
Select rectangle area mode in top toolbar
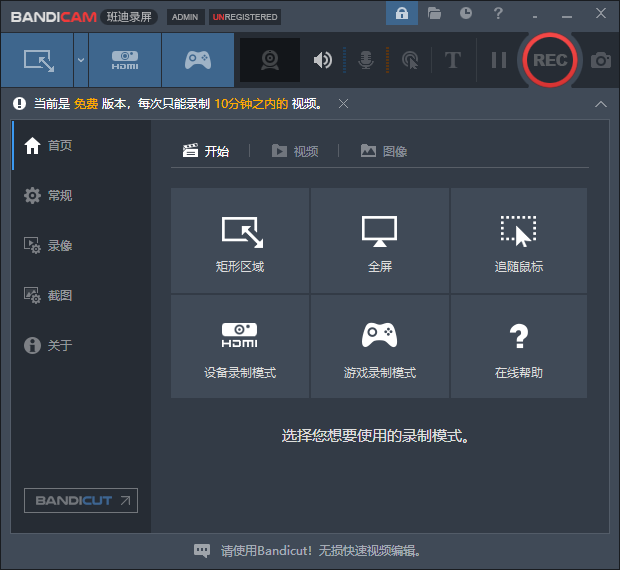(38, 60)
